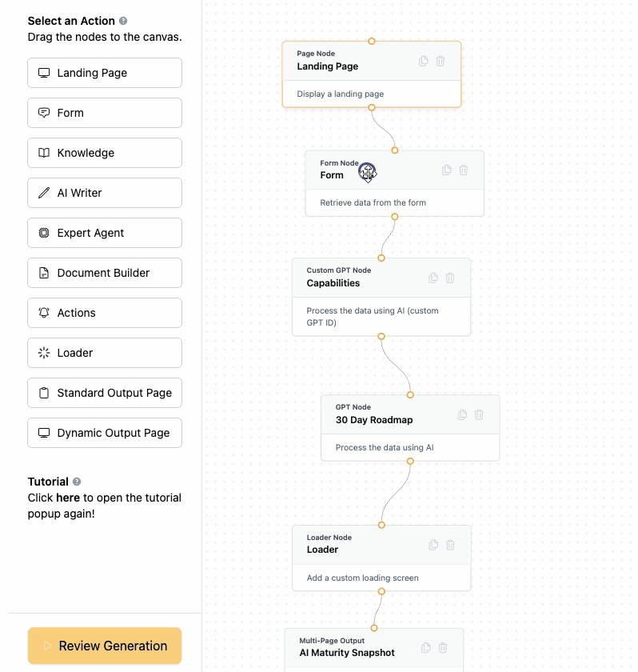Choose the AI Writer action

coord(105,193)
